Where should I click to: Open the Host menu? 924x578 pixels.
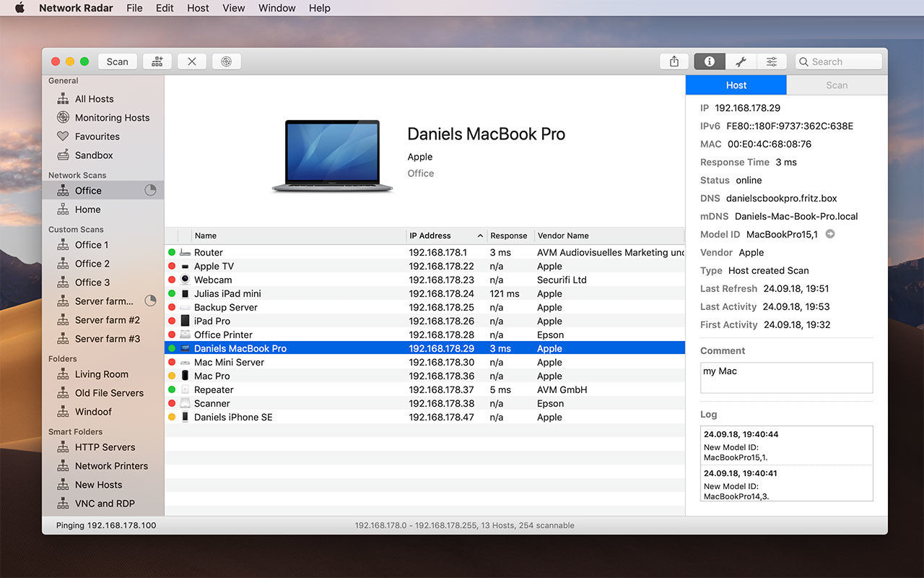click(x=198, y=8)
